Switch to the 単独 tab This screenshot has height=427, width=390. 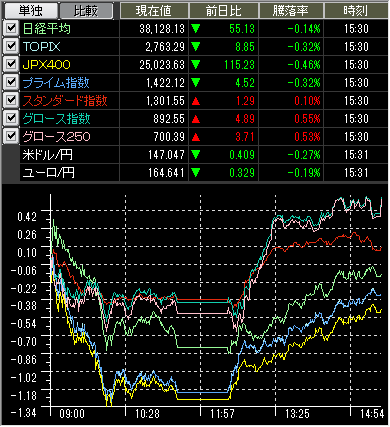(31, 11)
